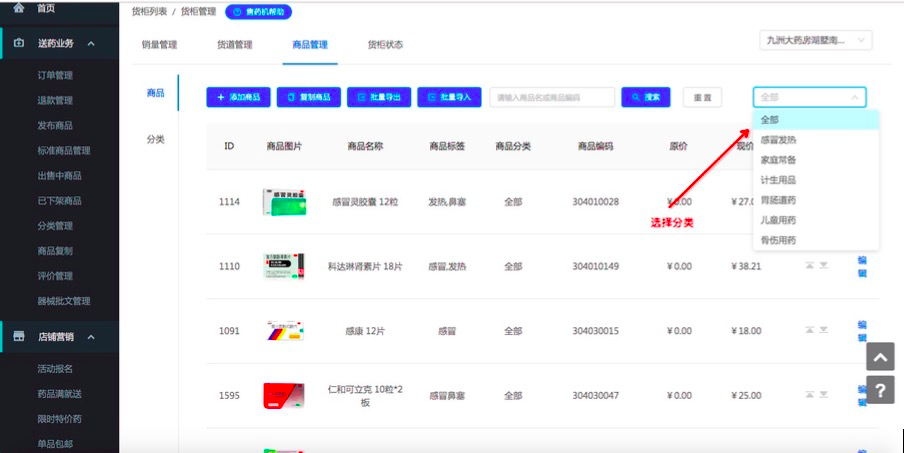
Task: Click product code 304010028
Action: point(596,202)
